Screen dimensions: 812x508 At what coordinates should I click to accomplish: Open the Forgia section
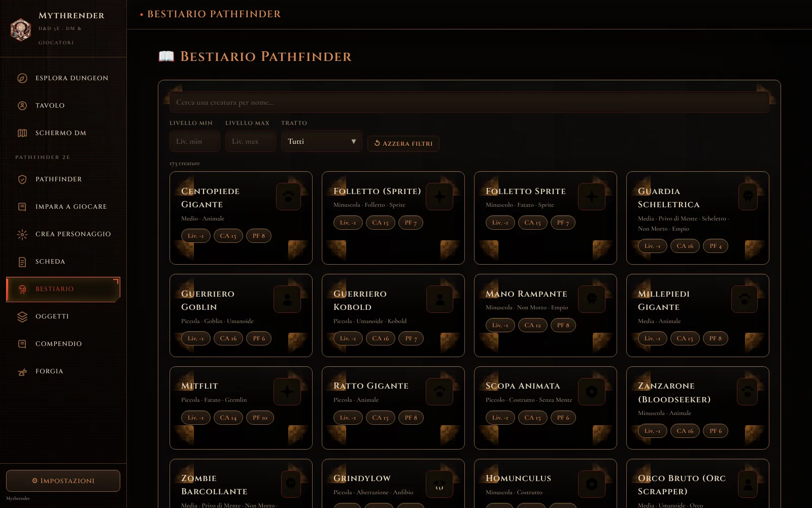(x=63, y=371)
